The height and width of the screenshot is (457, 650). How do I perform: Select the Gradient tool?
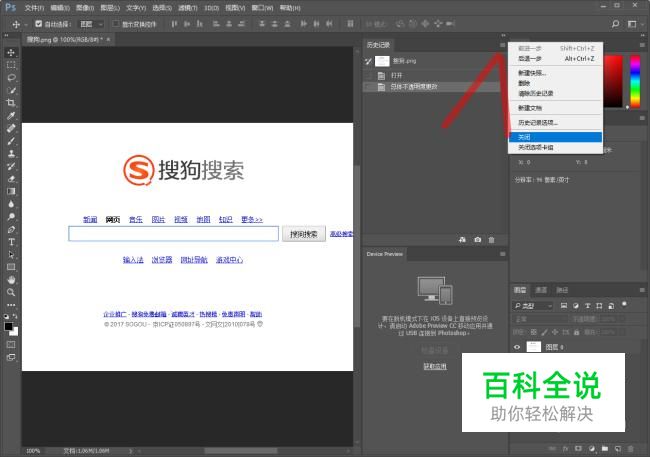[x=11, y=191]
